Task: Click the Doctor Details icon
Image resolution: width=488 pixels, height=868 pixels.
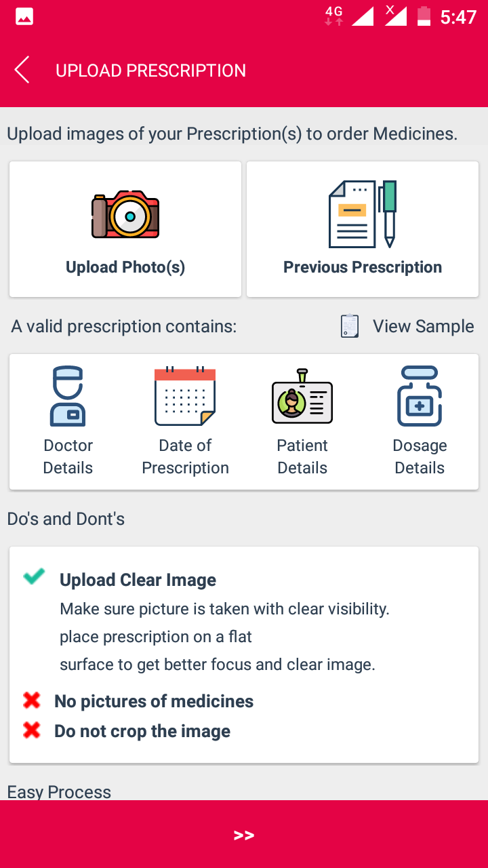Action: click(x=68, y=396)
